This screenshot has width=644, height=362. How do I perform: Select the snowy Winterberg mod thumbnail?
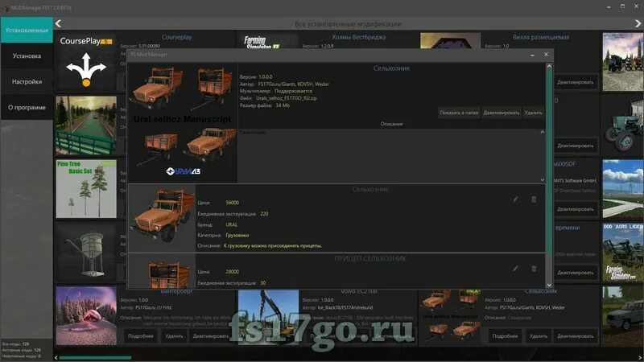pyautogui.click(x=86, y=315)
